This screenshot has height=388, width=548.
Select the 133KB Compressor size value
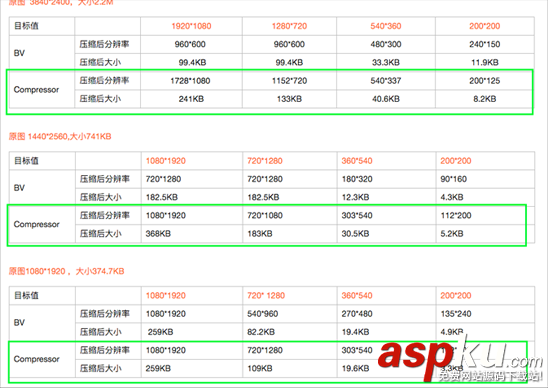289,99
